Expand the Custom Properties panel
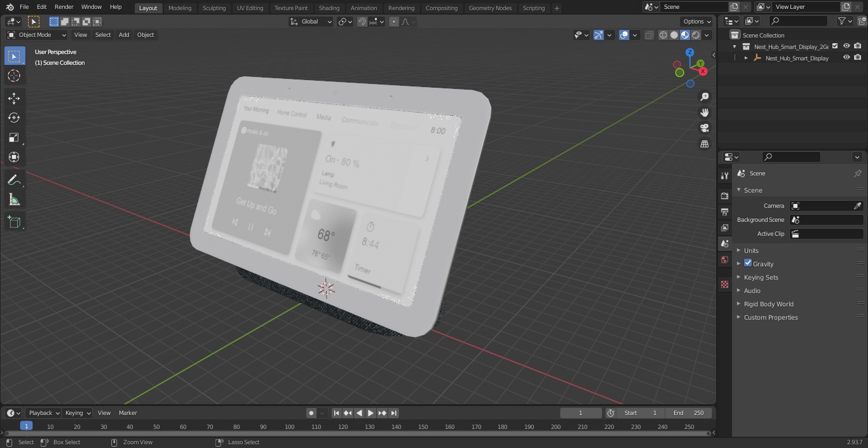The image size is (868, 448). pyautogui.click(x=770, y=317)
